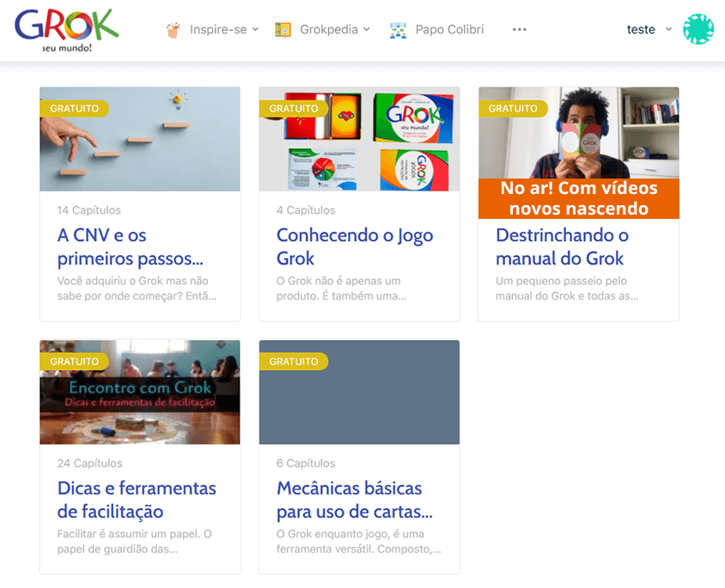The height and width of the screenshot is (588, 725).
Task: Open the teste user dropdown arrow
Action: [668, 29]
